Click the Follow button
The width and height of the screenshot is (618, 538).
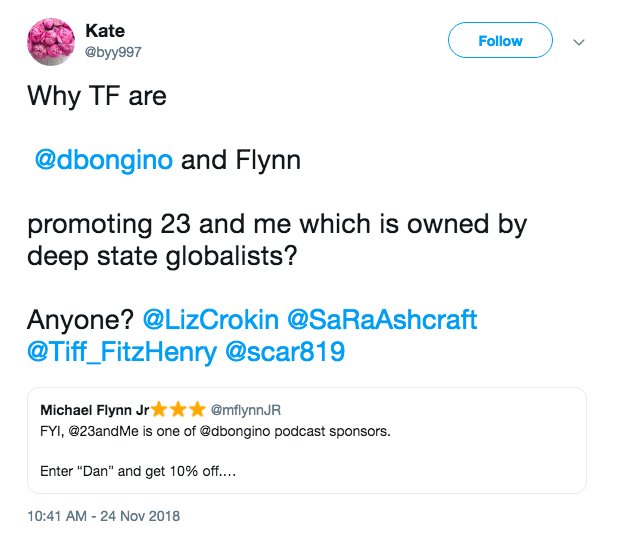coord(500,41)
